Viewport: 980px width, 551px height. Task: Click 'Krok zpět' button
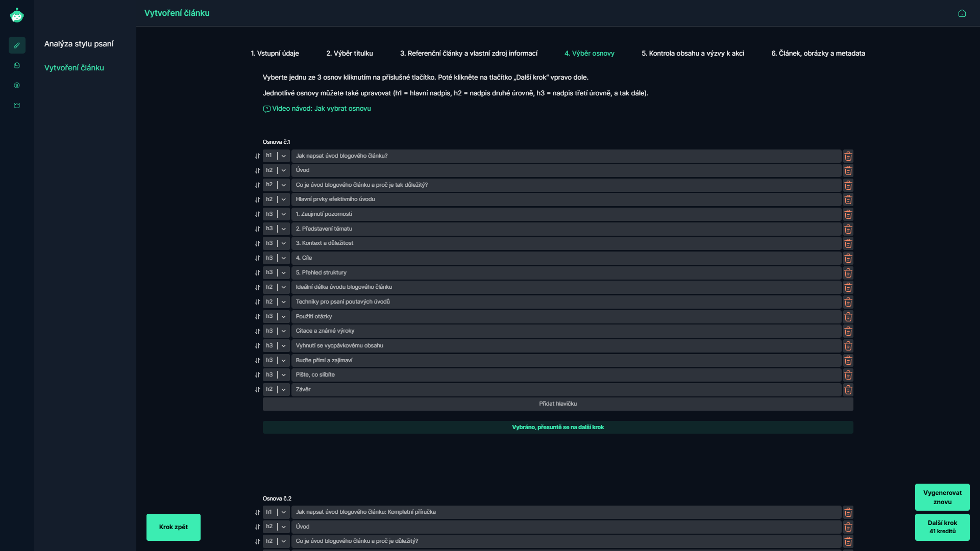174,527
